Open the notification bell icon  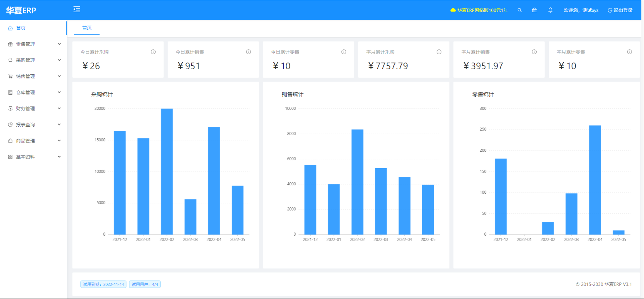click(550, 10)
